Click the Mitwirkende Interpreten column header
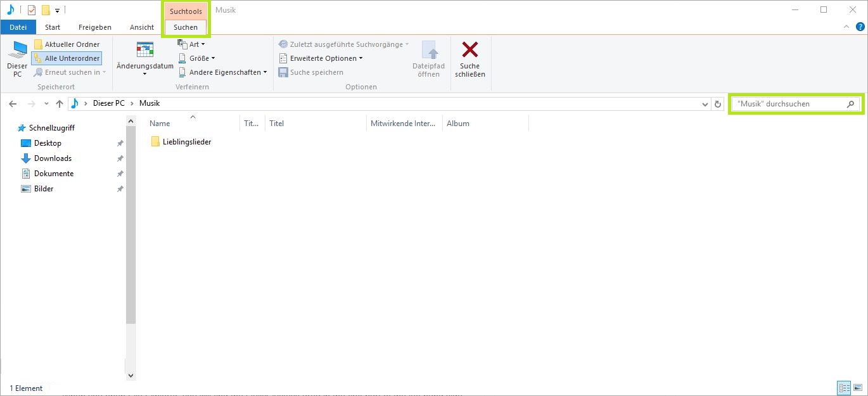 click(x=404, y=124)
